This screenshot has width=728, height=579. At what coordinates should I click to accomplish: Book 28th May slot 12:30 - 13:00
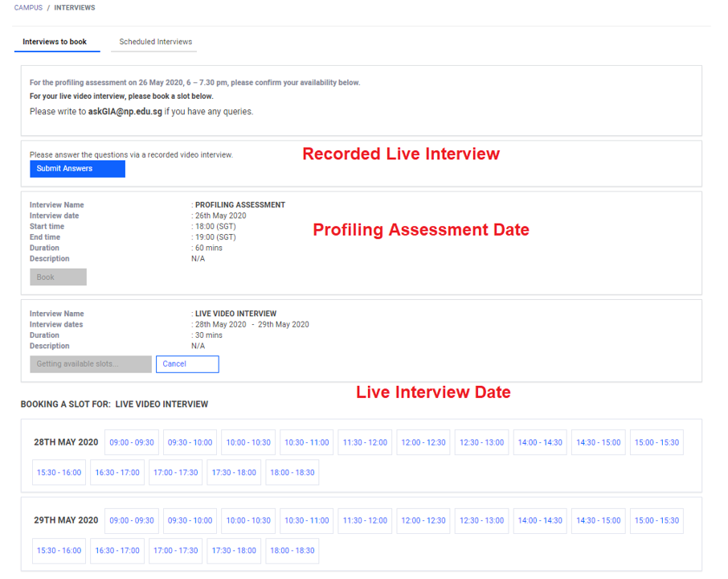[482, 442]
